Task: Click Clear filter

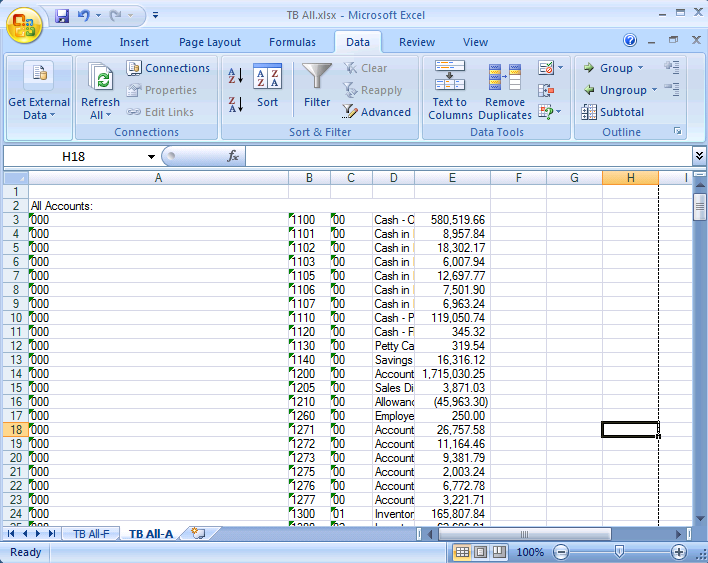Action: pos(365,68)
